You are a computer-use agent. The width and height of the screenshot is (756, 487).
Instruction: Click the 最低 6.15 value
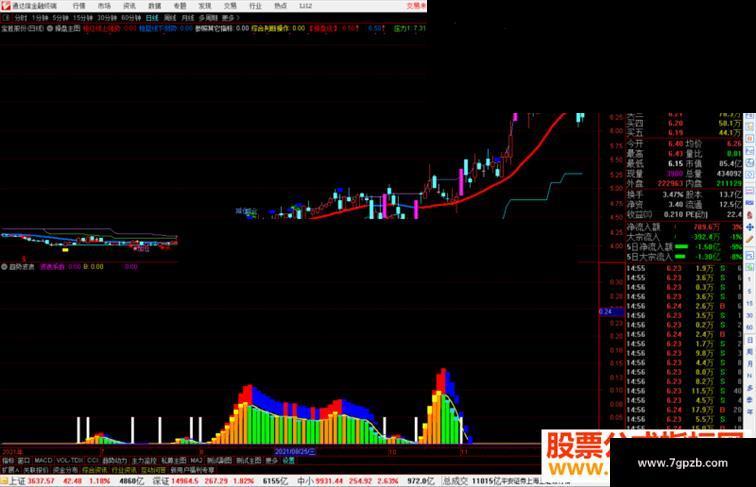[675, 164]
